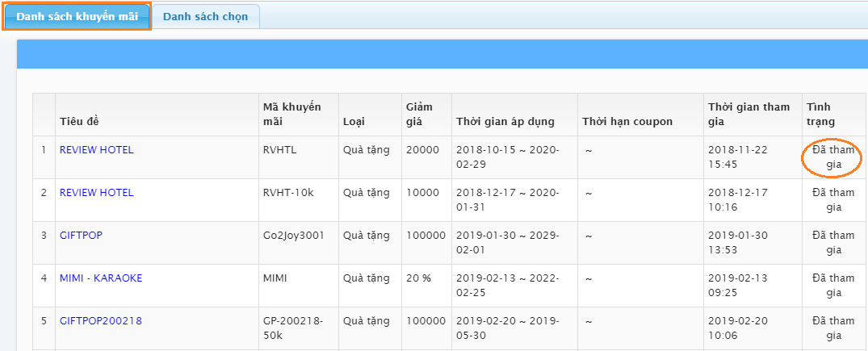Screen dimensions: 868x351
Task: Click join time 2018-11-22 15:45
Action: (738, 157)
